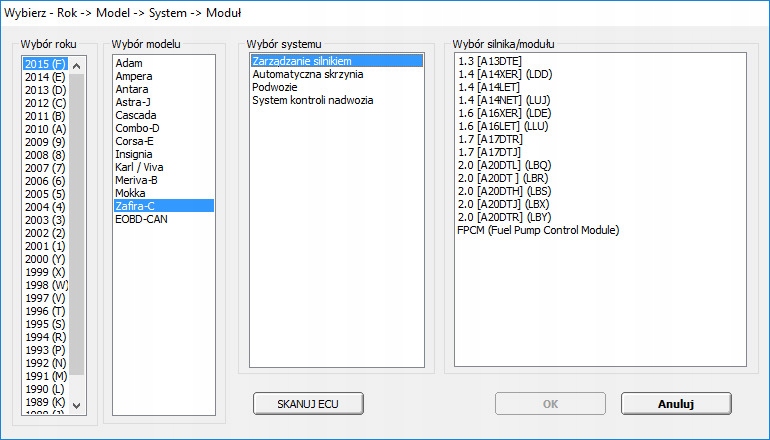
Task: Click the SKANUJ ECU button
Action: 307,403
